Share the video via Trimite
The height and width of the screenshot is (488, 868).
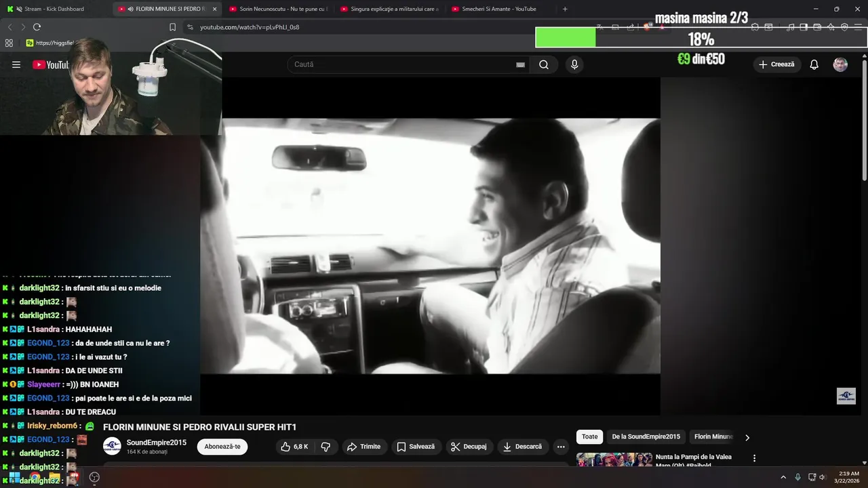tap(363, 447)
